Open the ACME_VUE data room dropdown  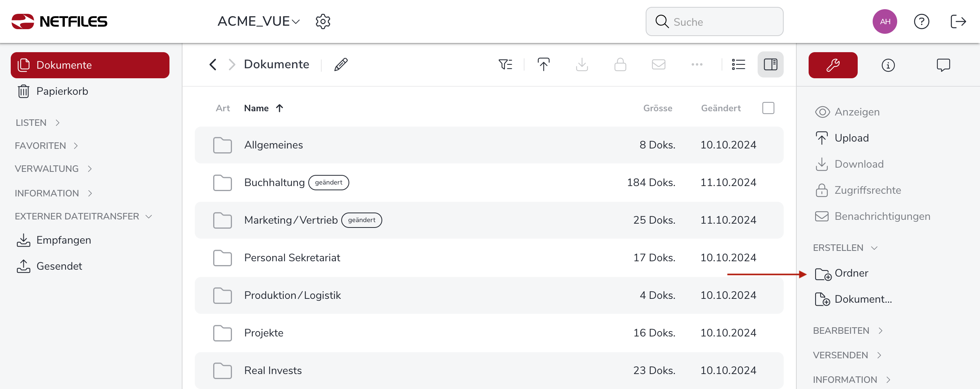[x=258, y=21]
